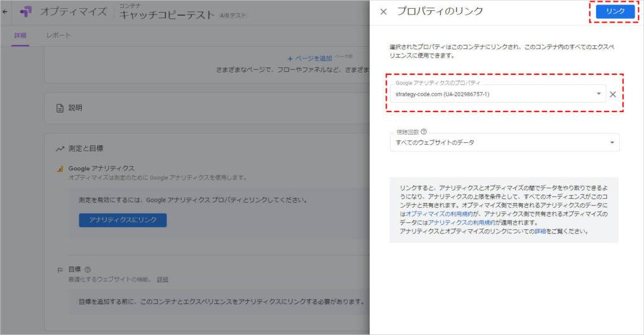644x335 pixels.
Task: Click the 測定と目標 trend icon
Action: coord(60,149)
